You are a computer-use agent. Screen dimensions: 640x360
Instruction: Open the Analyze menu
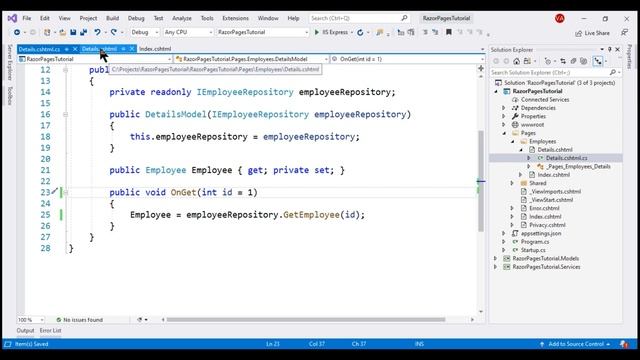click(182, 18)
